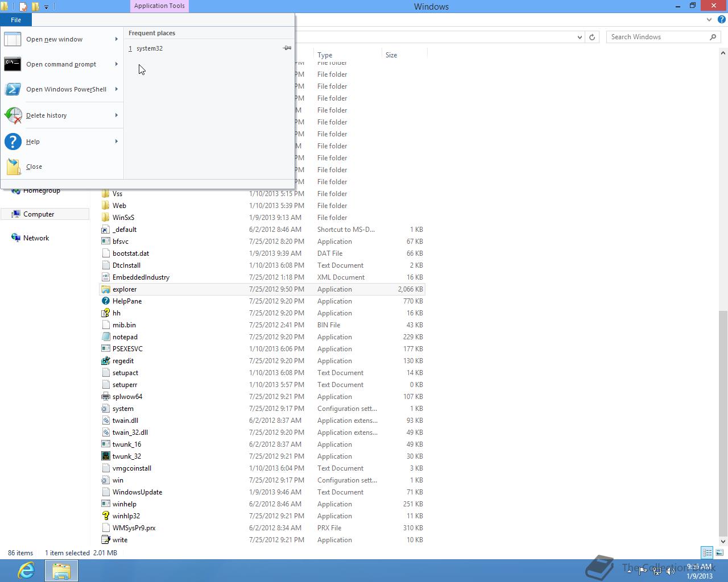Screen dimensions: 728x582
Task: Expand Open command prompt submenu arrow
Action: tap(116, 64)
